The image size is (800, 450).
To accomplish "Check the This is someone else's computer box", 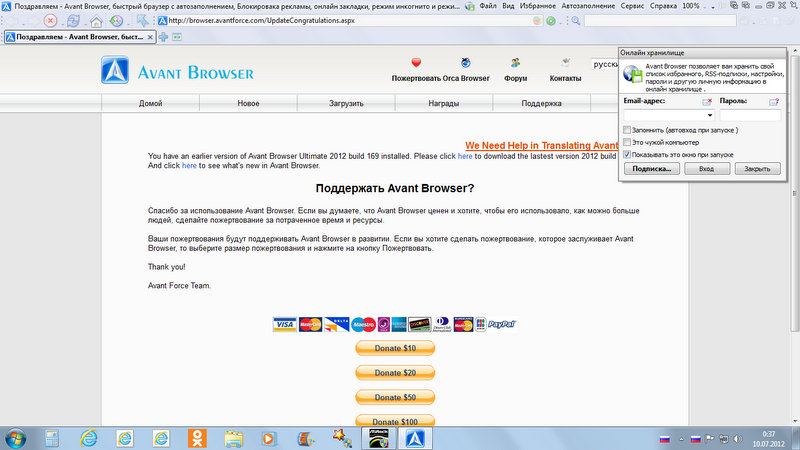I will 627,142.
